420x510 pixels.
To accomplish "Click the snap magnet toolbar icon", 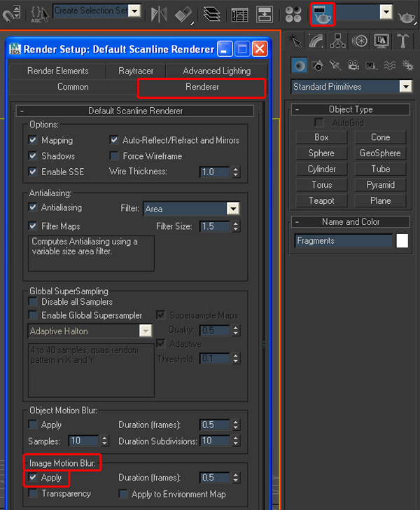I will (x=10, y=15).
